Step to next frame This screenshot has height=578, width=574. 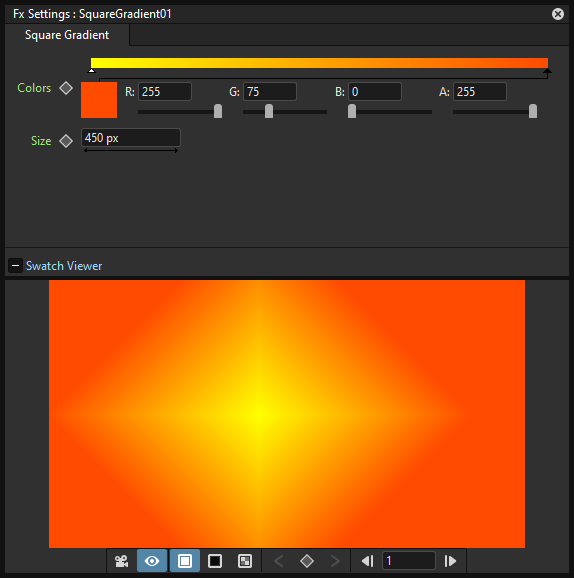pyautogui.click(x=450, y=561)
